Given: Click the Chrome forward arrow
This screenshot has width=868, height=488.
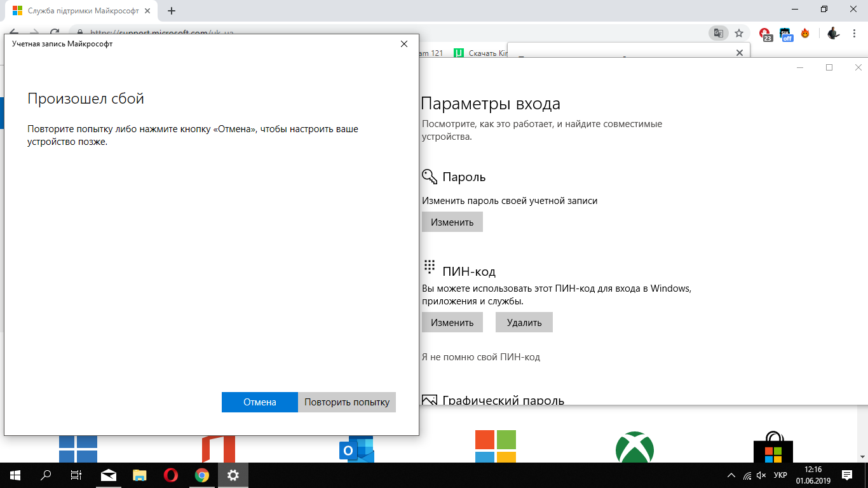Looking at the screenshot, I should click(x=34, y=33).
